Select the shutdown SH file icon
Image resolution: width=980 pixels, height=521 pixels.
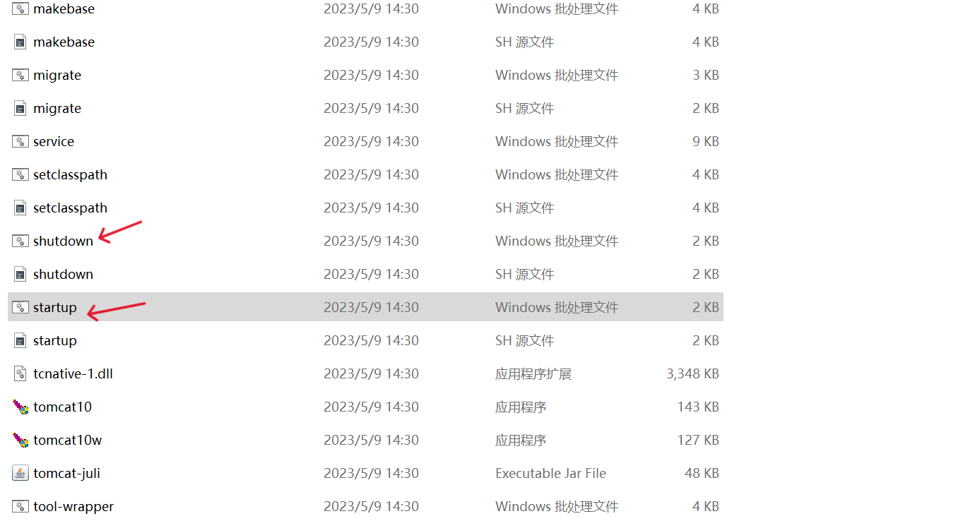20,275
